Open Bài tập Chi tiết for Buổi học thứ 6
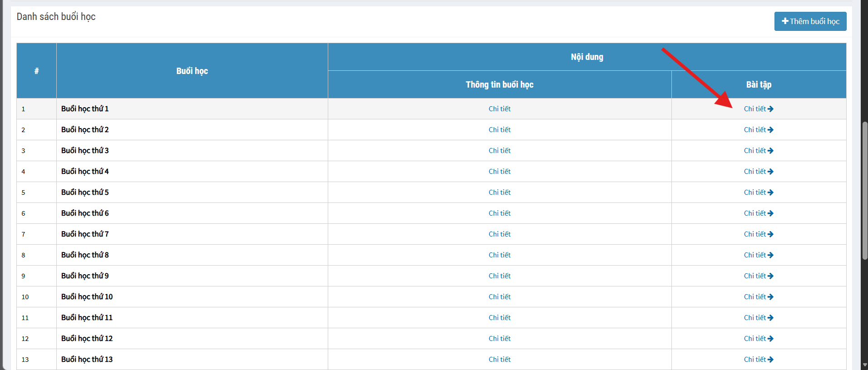 (755, 213)
